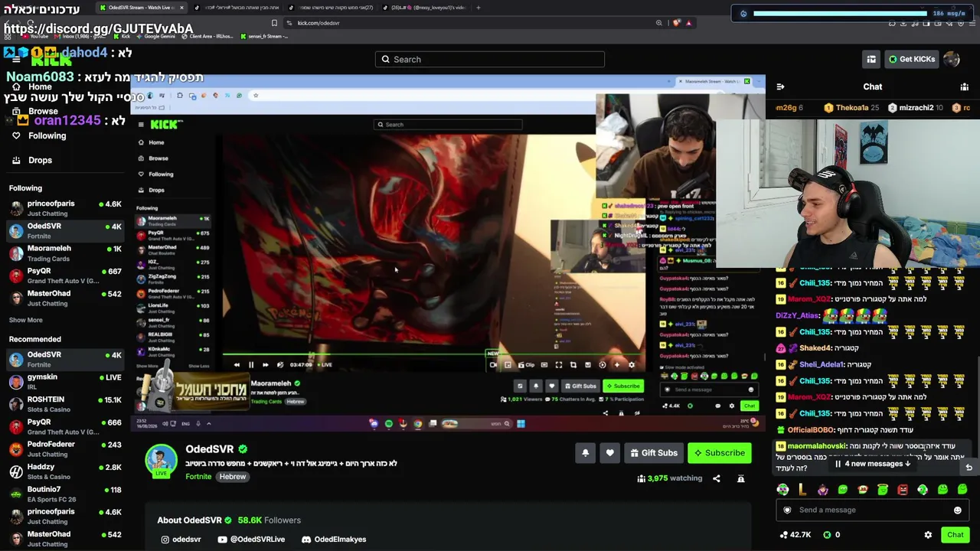Click username DiZzY_Atias in chat

[x=797, y=315]
